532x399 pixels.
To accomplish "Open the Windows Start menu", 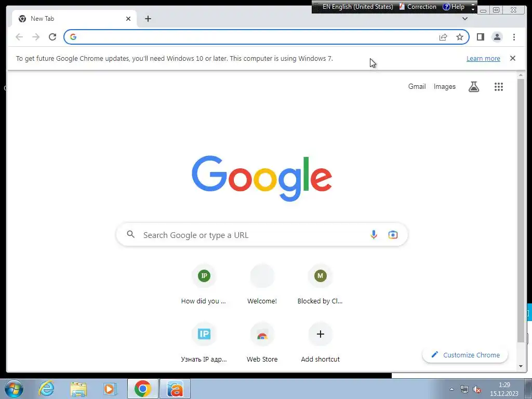I will (x=14, y=389).
